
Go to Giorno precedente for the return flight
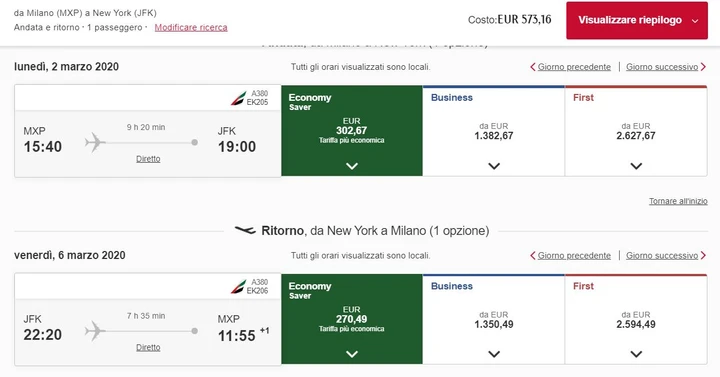[x=574, y=255]
